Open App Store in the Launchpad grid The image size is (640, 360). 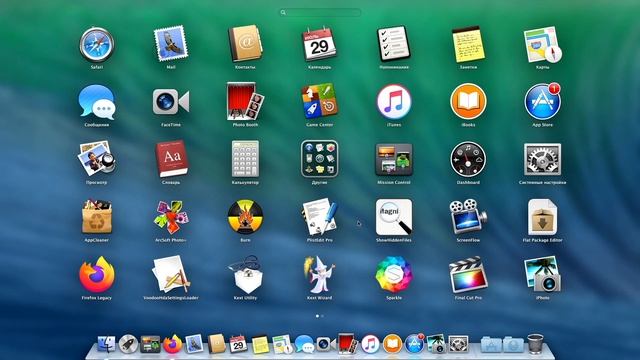tap(542, 102)
